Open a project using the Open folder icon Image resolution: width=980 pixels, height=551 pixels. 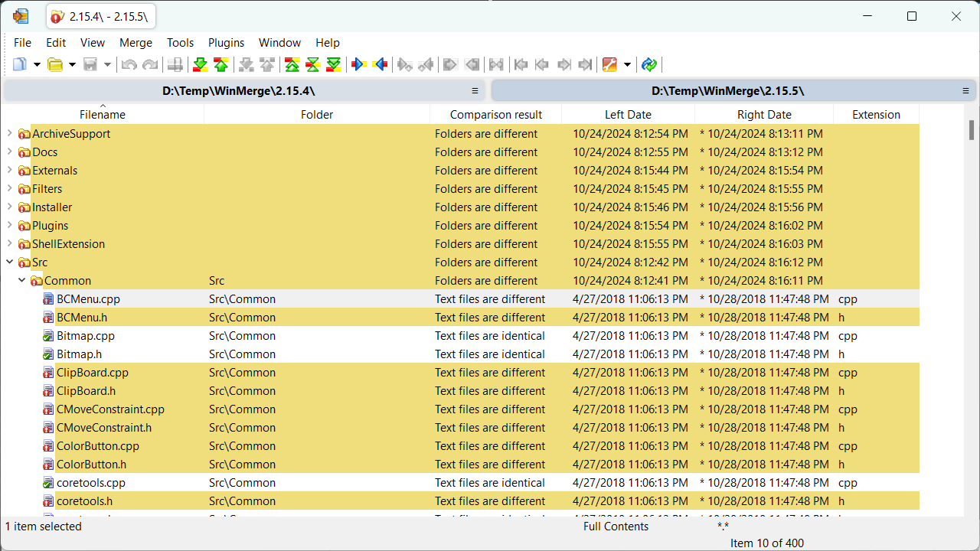pos(54,64)
